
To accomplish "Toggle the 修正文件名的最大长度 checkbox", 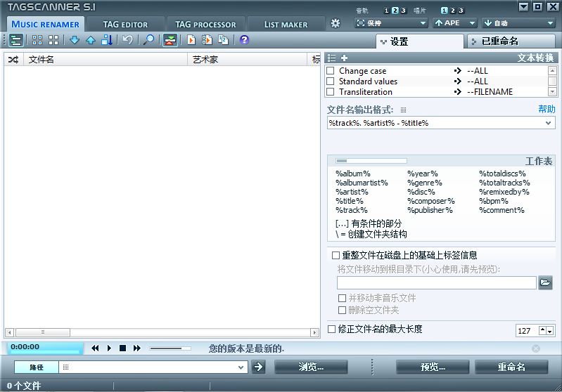I will [x=333, y=329].
